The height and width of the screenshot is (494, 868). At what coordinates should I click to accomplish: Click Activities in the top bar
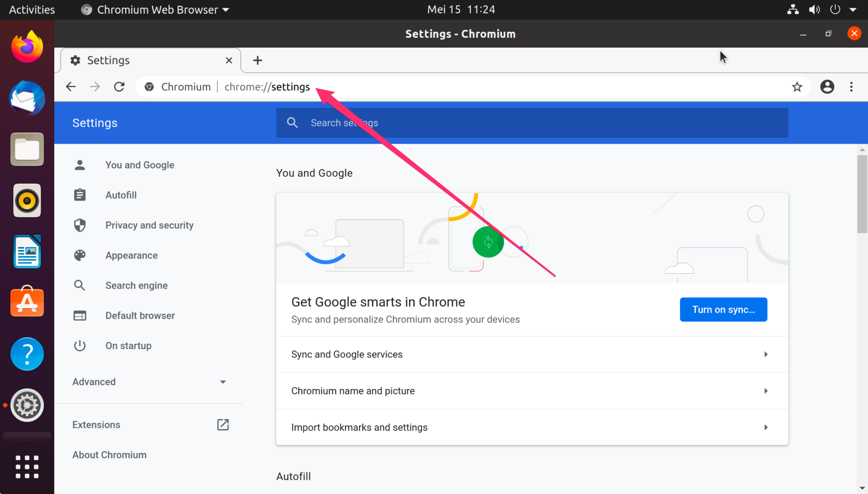[32, 10]
